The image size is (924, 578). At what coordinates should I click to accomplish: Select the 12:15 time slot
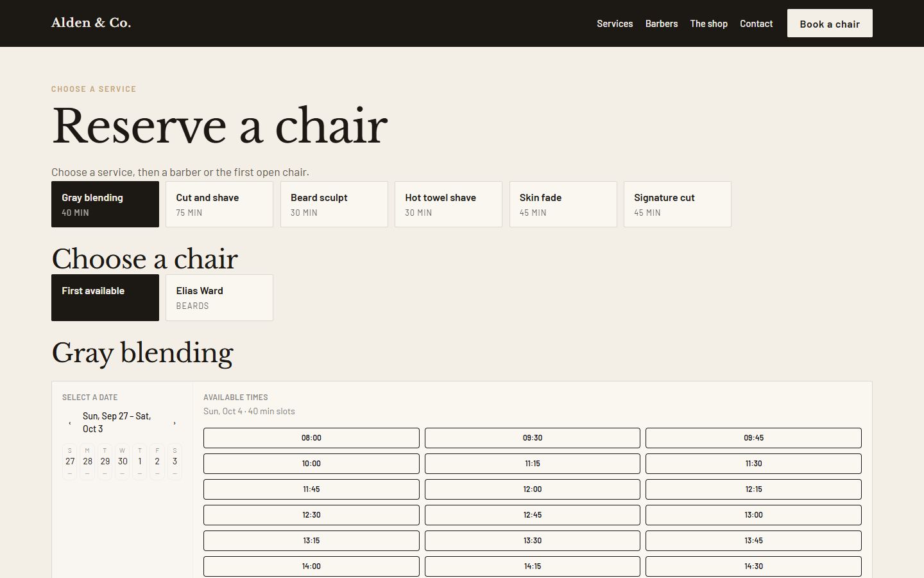pos(753,489)
